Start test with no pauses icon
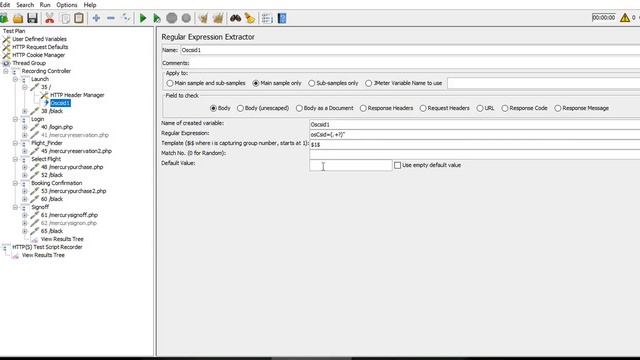The image size is (640, 360). (x=157, y=18)
